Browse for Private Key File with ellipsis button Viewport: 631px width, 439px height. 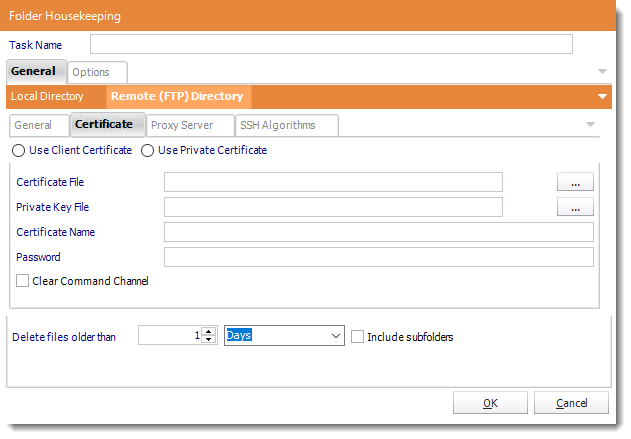[x=575, y=207]
